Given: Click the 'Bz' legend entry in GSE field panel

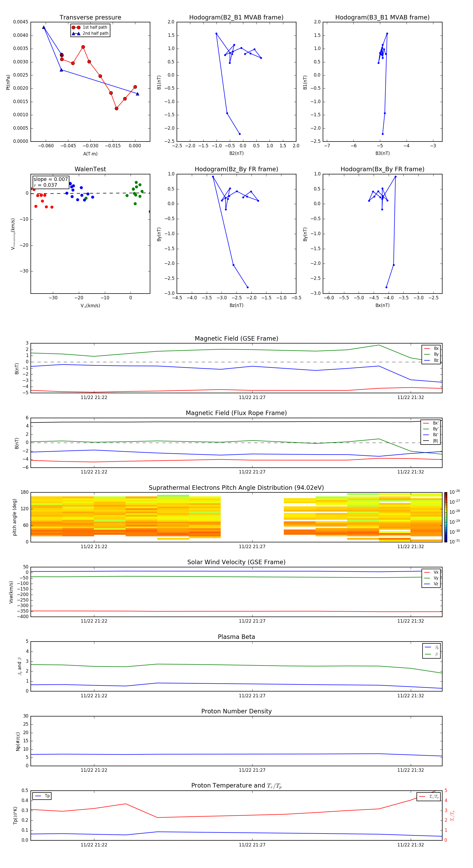Looking at the screenshot, I should click(431, 360).
